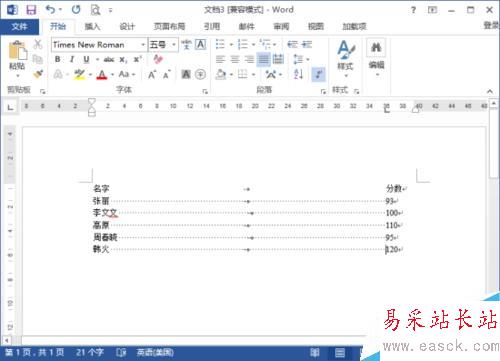Image resolution: width=500 pixels, height=361 pixels.
Task: Cut selection with the scissors icon
Action: (38, 44)
